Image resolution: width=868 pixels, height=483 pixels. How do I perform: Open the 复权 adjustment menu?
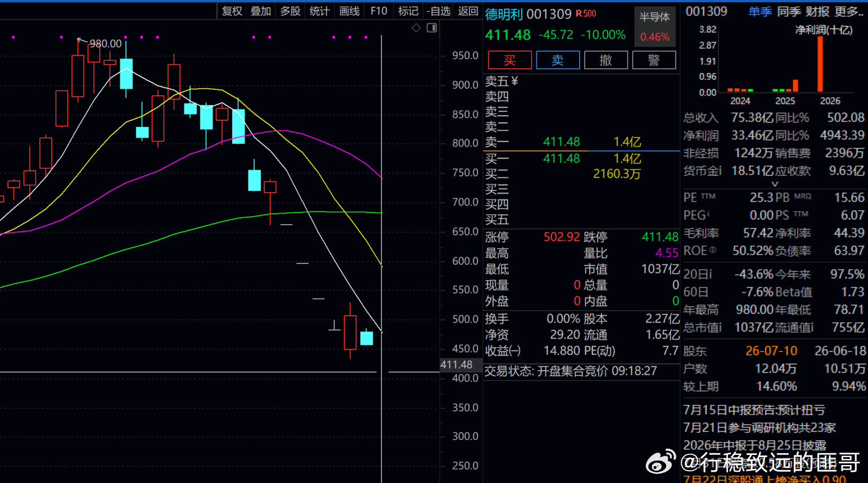(232, 11)
